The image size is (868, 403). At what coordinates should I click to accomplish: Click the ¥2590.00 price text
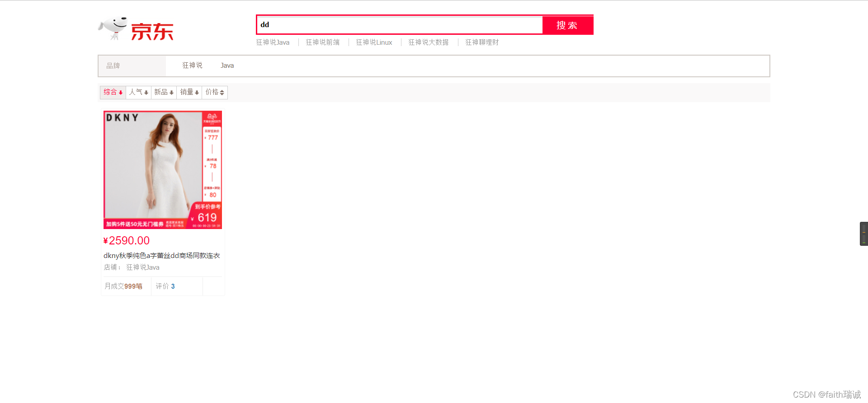click(127, 241)
